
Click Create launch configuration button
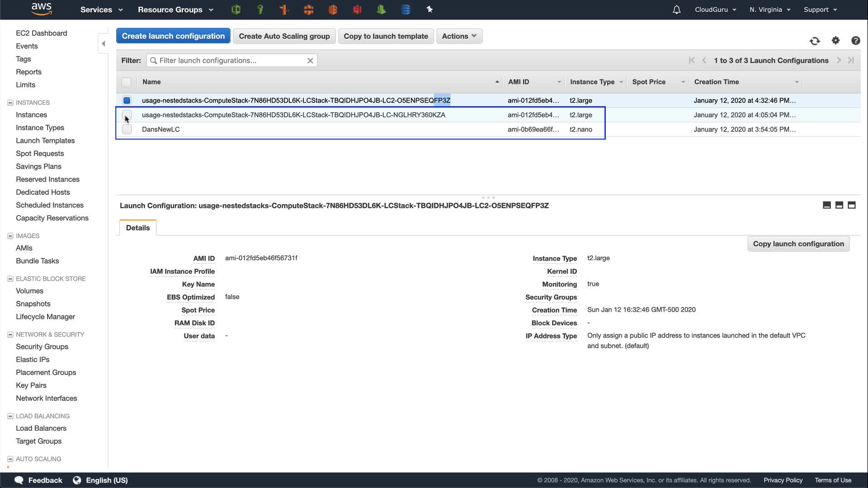click(x=173, y=36)
